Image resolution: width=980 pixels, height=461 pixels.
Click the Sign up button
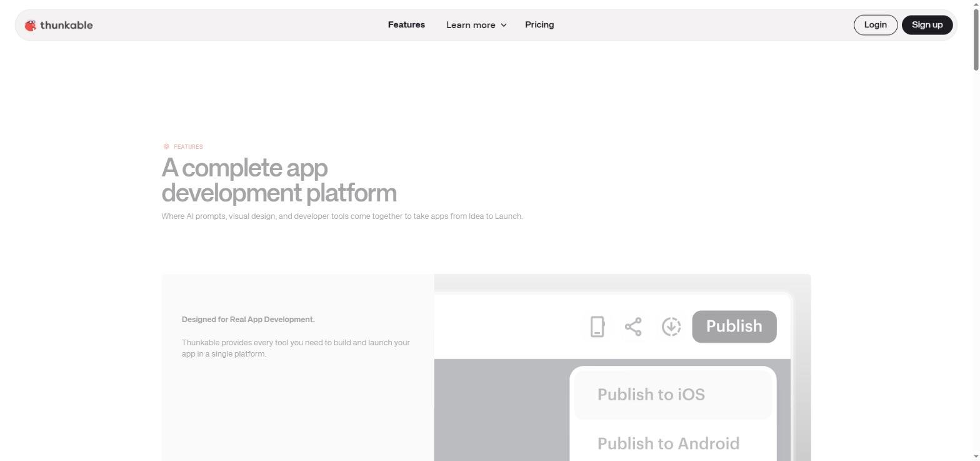tap(927, 25)
